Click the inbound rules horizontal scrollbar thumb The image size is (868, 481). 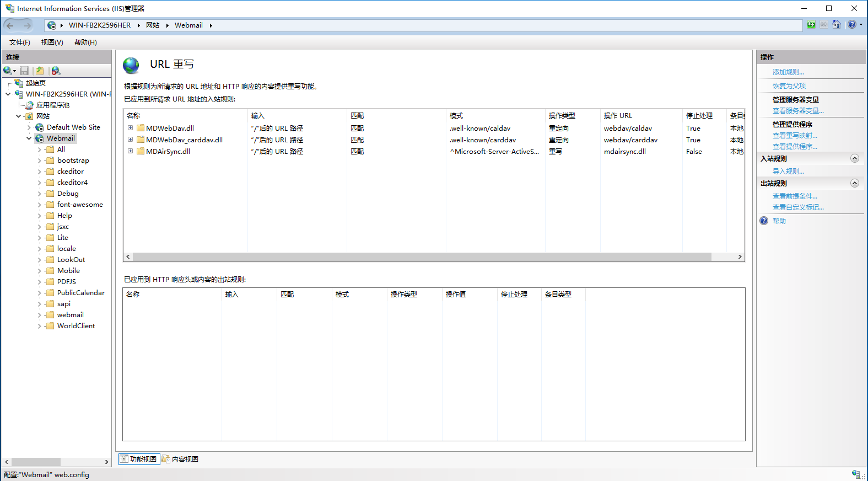pos(422,257)
